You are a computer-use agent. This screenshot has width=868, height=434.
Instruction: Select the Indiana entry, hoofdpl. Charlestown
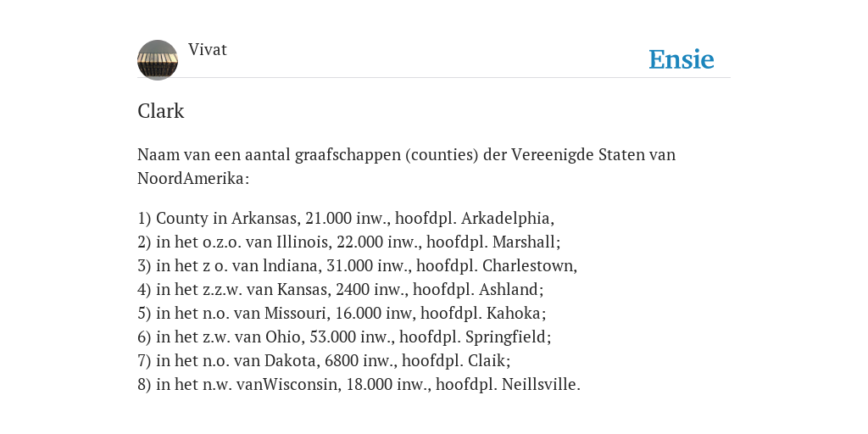(357, 265)
